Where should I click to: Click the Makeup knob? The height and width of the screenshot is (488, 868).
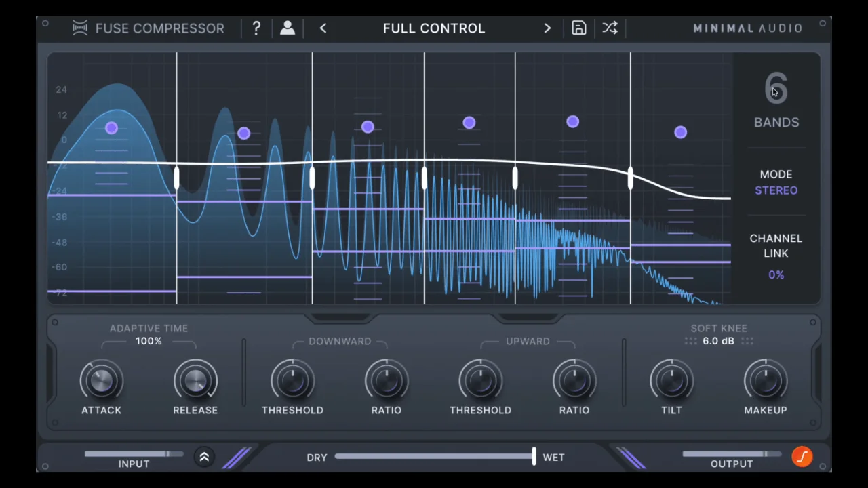pyautogui.click(x=766, y=380)
